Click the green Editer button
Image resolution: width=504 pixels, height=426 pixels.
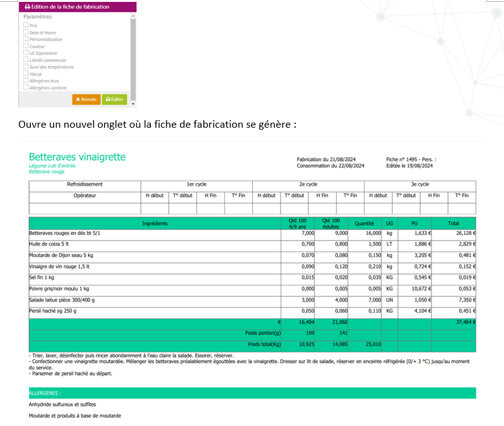point(115,99)
